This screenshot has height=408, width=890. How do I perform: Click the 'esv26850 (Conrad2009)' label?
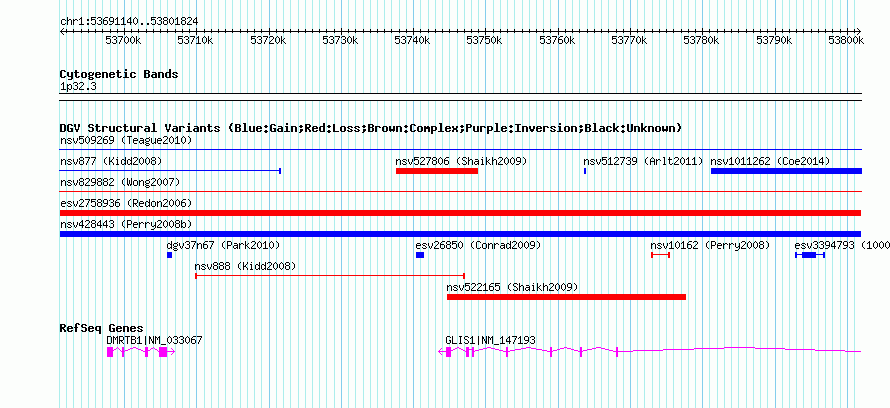478,245
